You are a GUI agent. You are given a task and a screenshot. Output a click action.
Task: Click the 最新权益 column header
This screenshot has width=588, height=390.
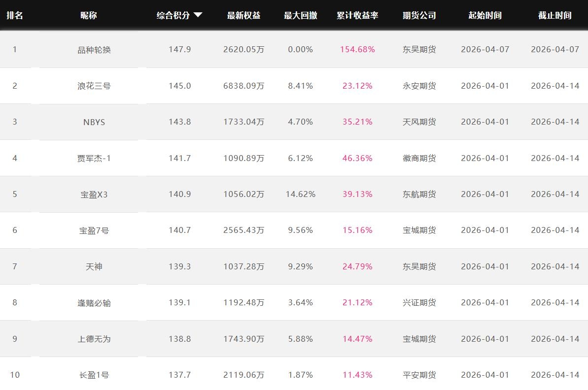(x=243, y=15)
